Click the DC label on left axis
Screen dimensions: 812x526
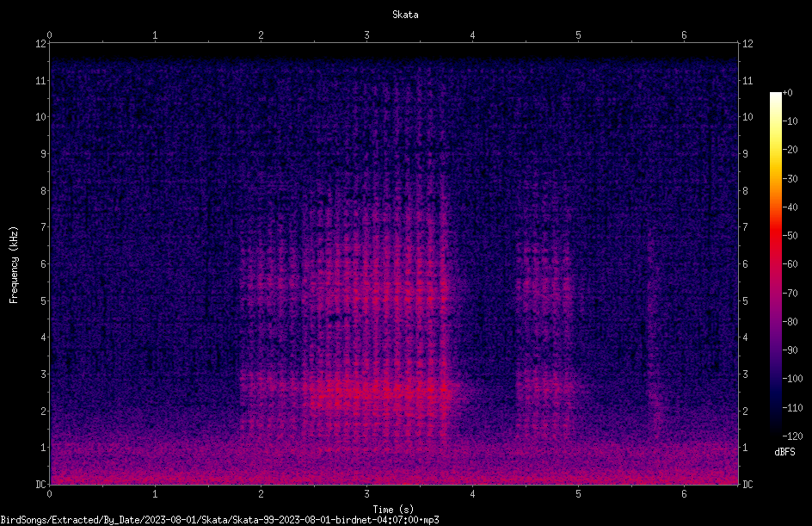pyautogui.click(x=40, y=485)
